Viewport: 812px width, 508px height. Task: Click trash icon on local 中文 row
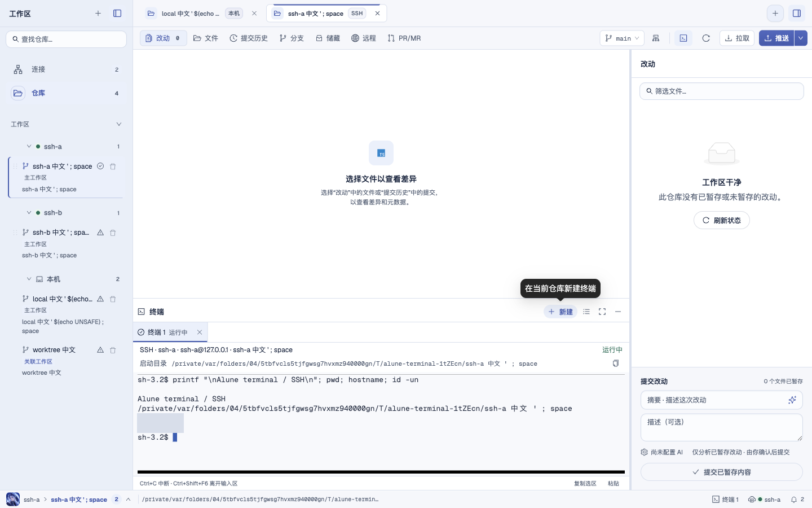pyautogui.click(x=113, y=299)
